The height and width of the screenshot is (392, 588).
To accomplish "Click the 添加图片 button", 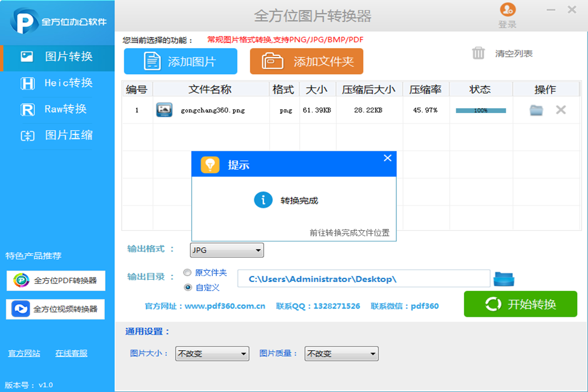I will point(181,61).
